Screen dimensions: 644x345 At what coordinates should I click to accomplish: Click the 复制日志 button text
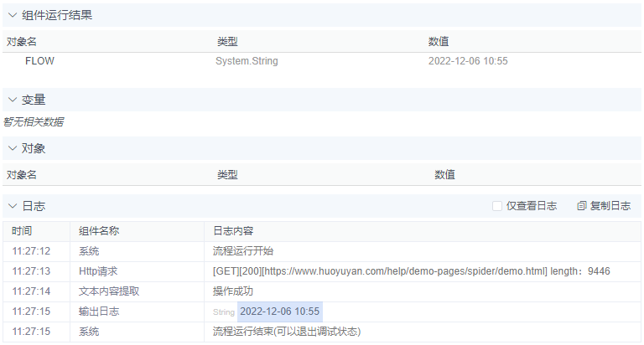click(610, 206)
